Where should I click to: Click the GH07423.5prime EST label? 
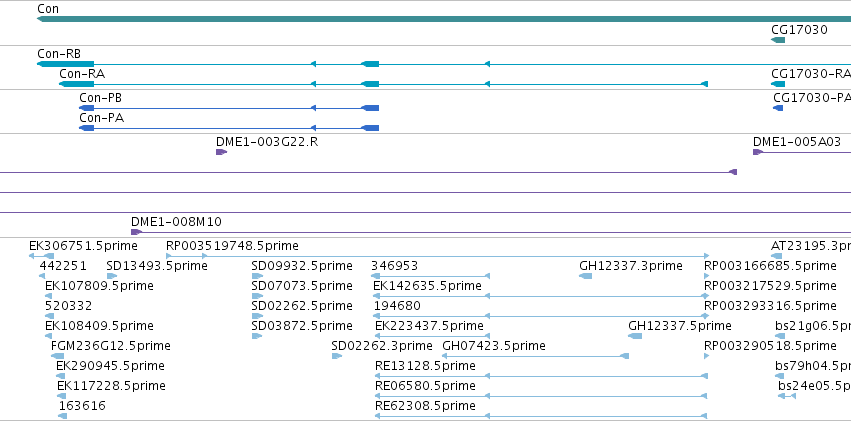point(494,346)
